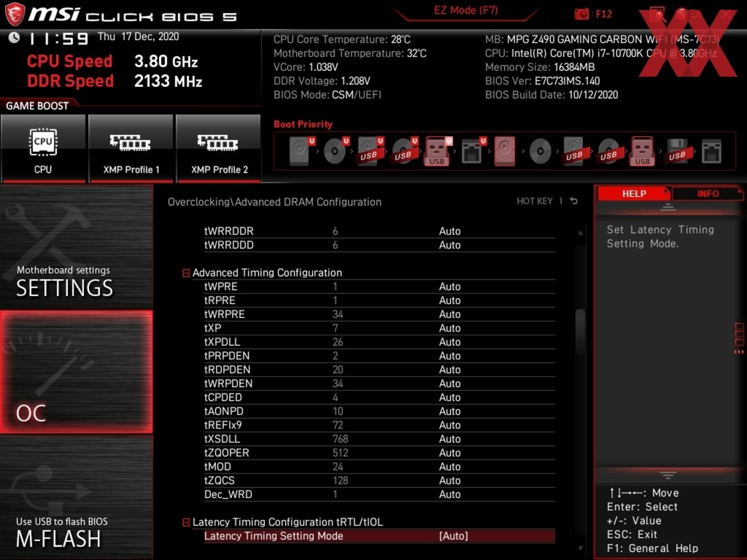Pick the legacy USB hard disk boot icon
This screenshot has width=747, height=560.
pos(574,151)
